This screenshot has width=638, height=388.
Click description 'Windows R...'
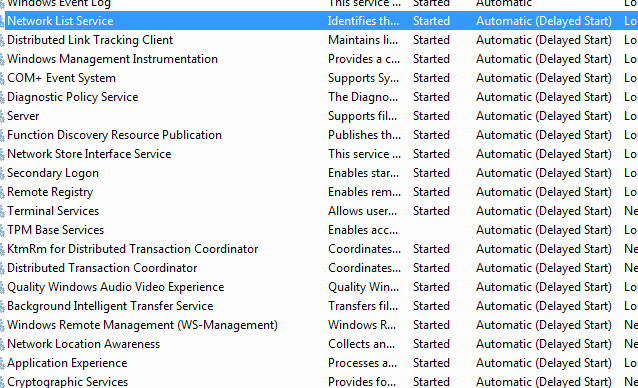(x=362, y=325)
